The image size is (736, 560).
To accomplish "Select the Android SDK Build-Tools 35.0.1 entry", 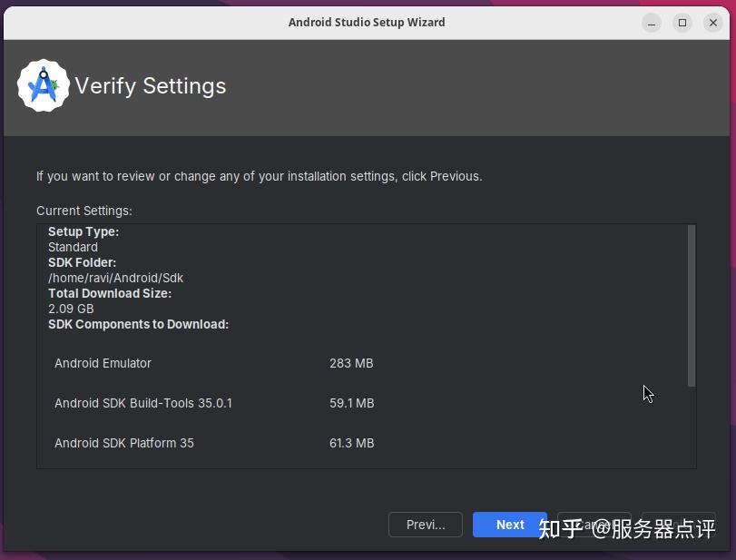I will (x=142, y=403).
